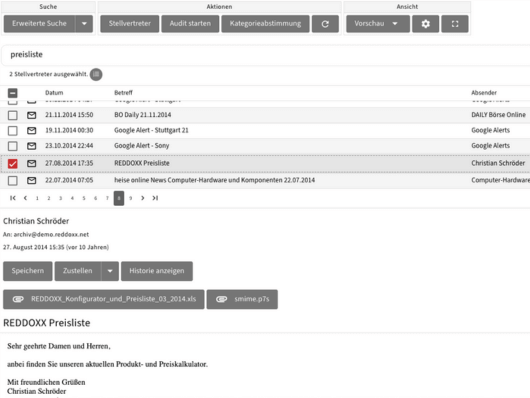Open the smime.p7s attachment

[242, 299]
